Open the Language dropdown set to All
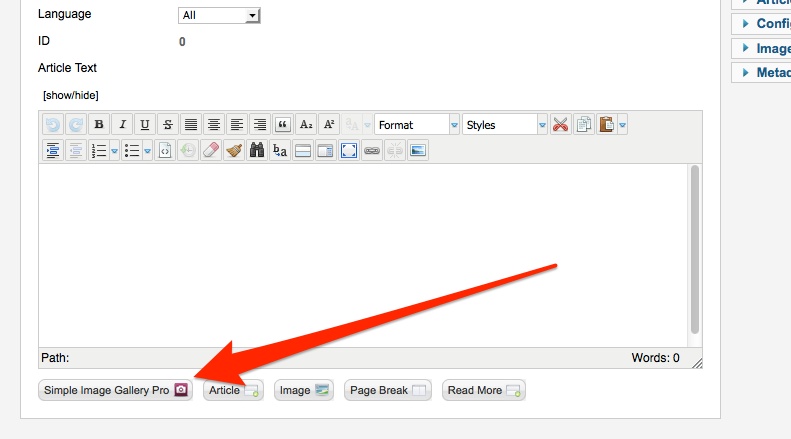This screenshot has height=439, width=791. click(x=219, y=15)
